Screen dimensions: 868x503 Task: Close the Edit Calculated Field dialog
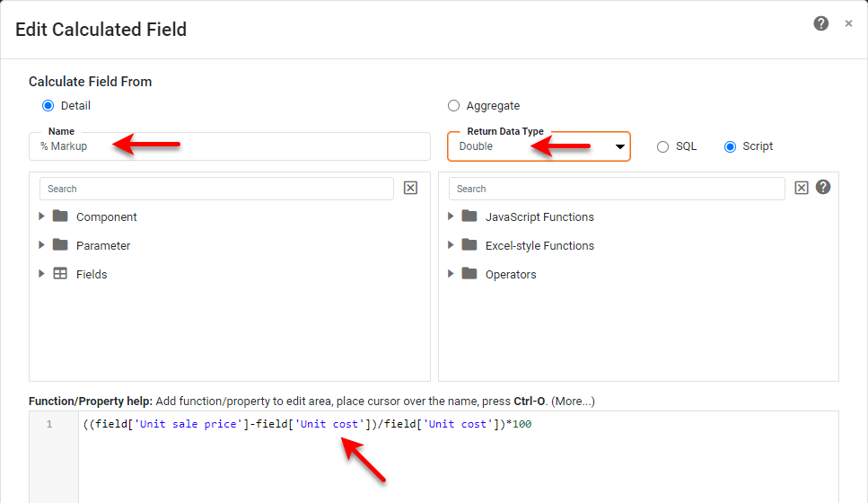pyautogui.click(x=848, y=23)
